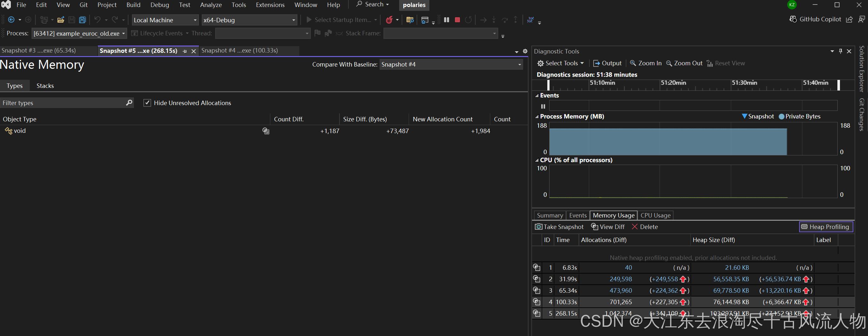Switch to CPU Usage tab
868x336 pixels.
pos(655,216)
